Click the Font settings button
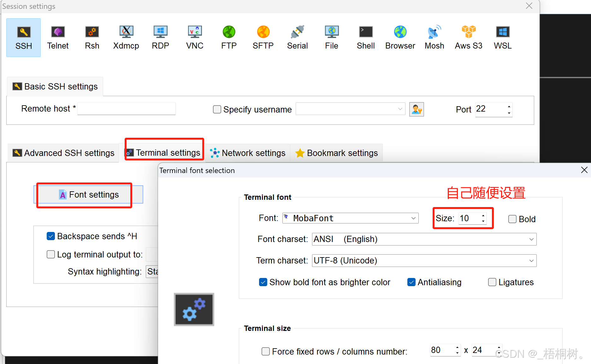 point(88,194)
